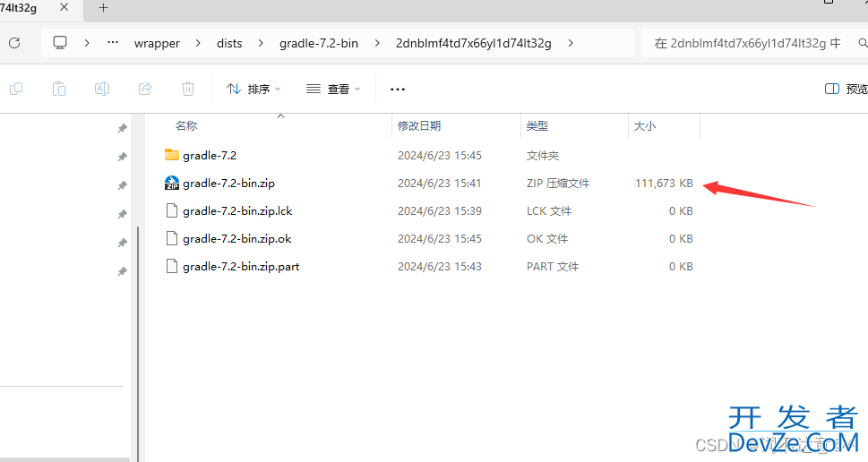Click the gradle-7.2 folder icon
Viewport: 868px width, 462px height.
[x=172, y=155]
